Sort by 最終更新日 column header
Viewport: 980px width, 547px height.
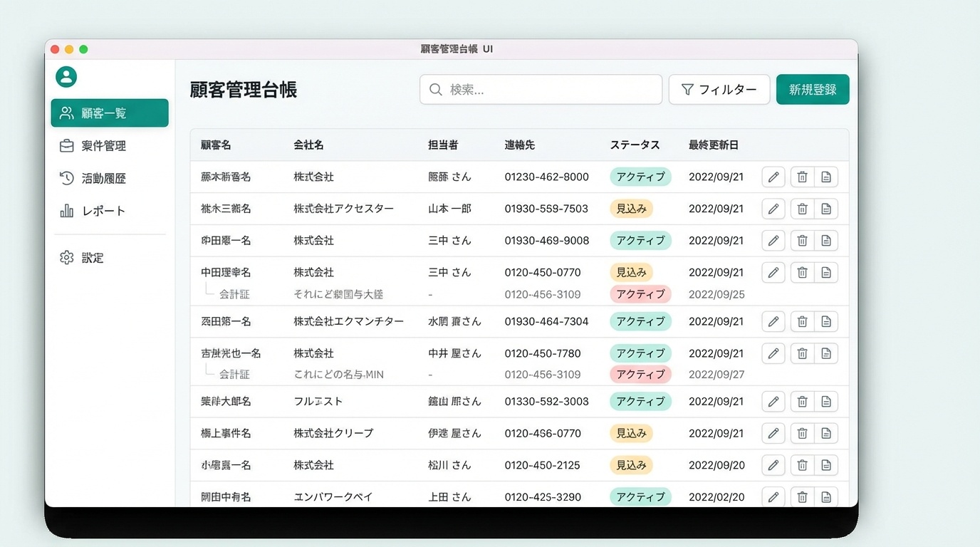coord(713,145)
